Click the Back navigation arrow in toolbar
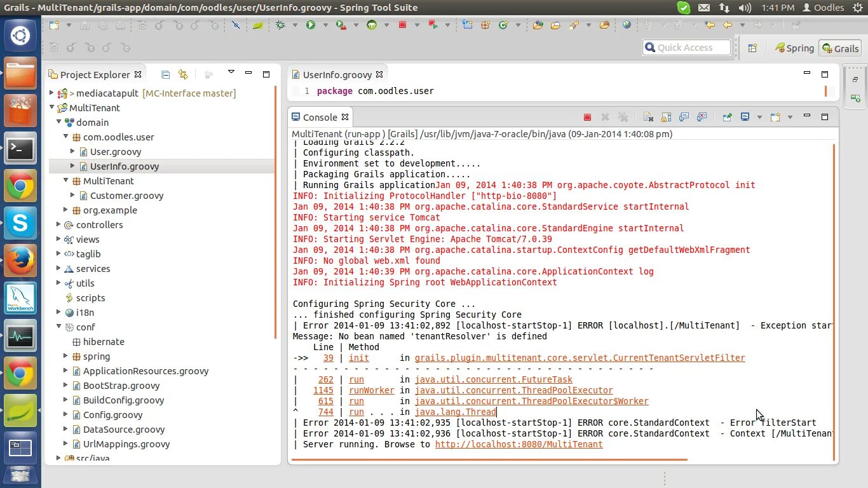This screenshot has height=488, width=868. 727,25
